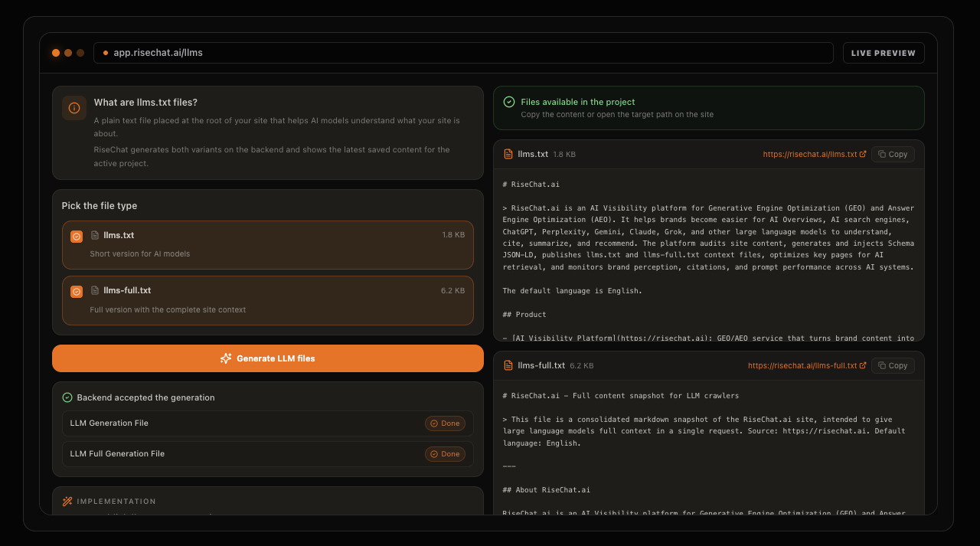The image size is (980, 546).
Task: Click 'The default language is English.' line
Action: click(573, 291)
